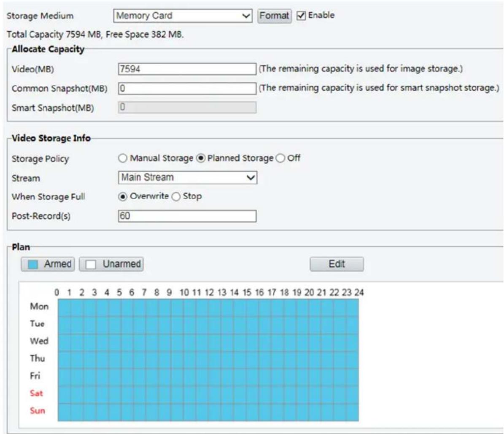The height and width of the screenshot is (434, 504).
Task: Click the Video(MB) input field
Action: (x=187, y=69)
